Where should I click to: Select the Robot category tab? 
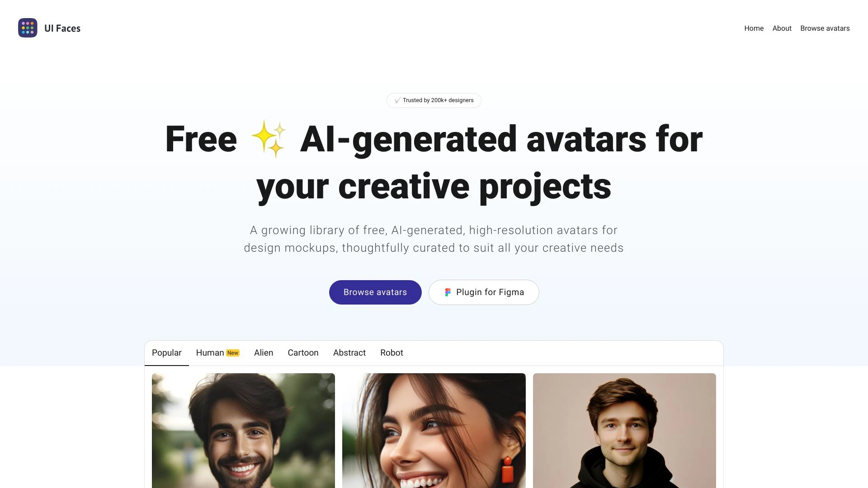(x=392, y=353)
